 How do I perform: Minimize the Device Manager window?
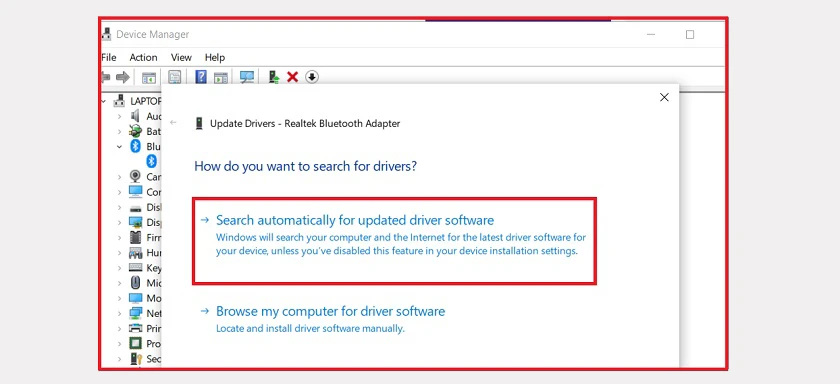pyautogui.click(x=651, y=34)
